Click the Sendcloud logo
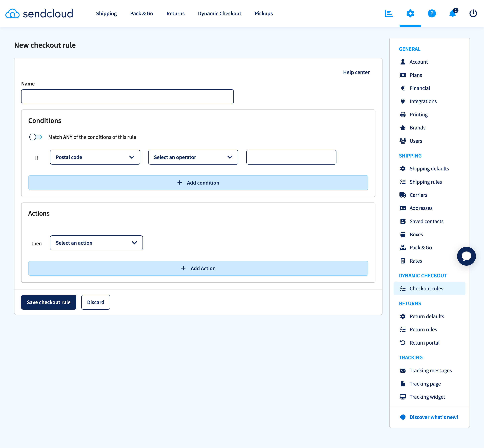This screenshot has width=484, height=448. (39, 14)
